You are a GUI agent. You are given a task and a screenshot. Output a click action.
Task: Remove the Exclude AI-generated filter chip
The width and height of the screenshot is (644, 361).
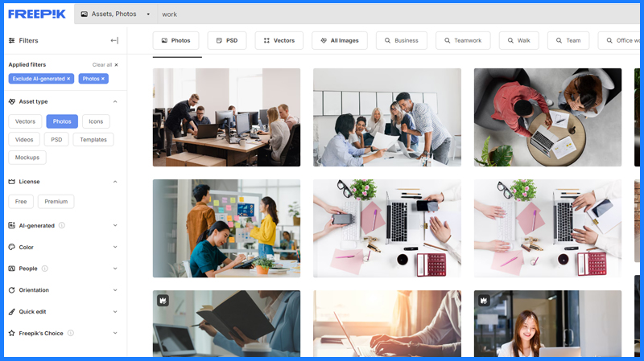pyautogui.click(x=68, y=79)
